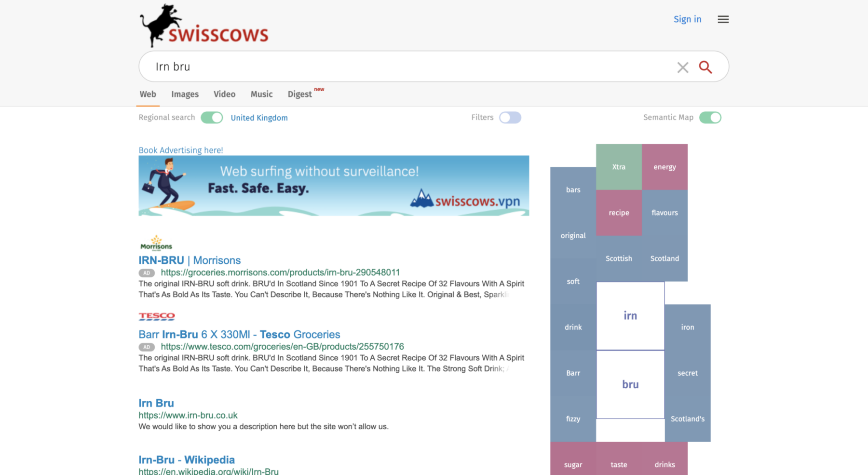Click the flavours semantic map tile
This screenshot has height=475, width=868.
click(x=665, y=213)
